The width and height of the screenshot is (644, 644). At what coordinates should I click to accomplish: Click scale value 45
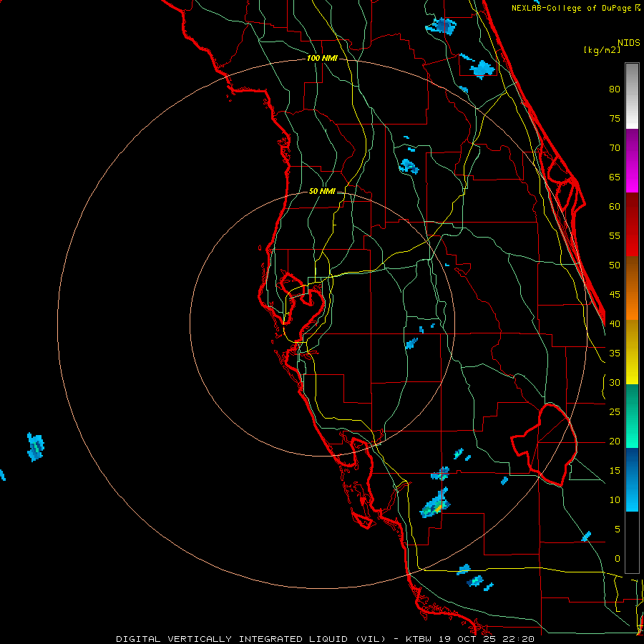[x=615, y=295]
